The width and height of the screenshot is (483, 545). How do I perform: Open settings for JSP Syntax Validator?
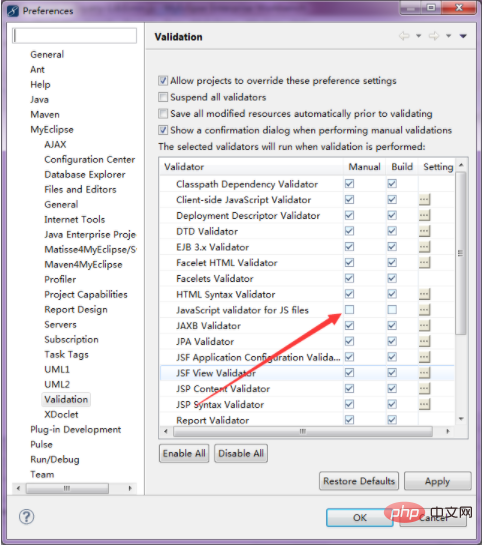point(424,404)
